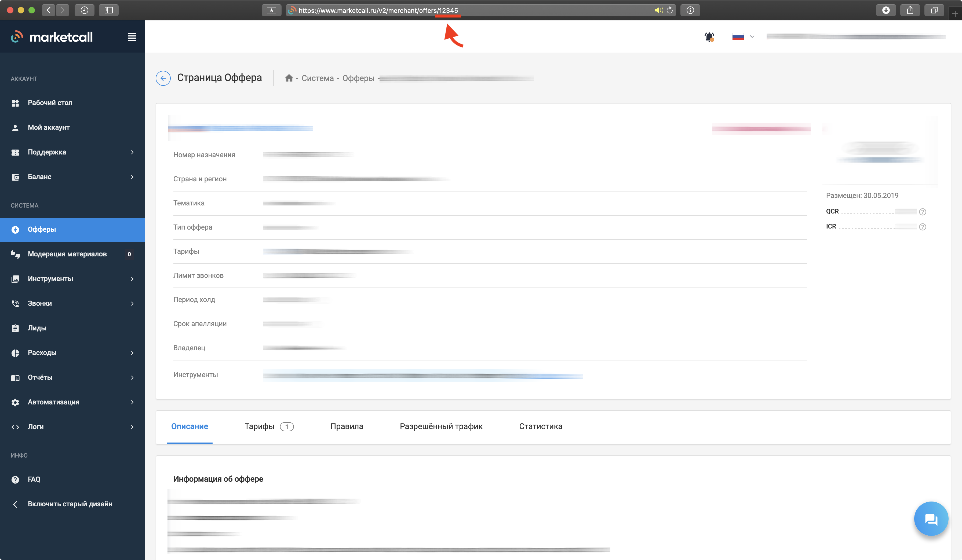Open Модерация материалов in the sidebar

[72, 254]
